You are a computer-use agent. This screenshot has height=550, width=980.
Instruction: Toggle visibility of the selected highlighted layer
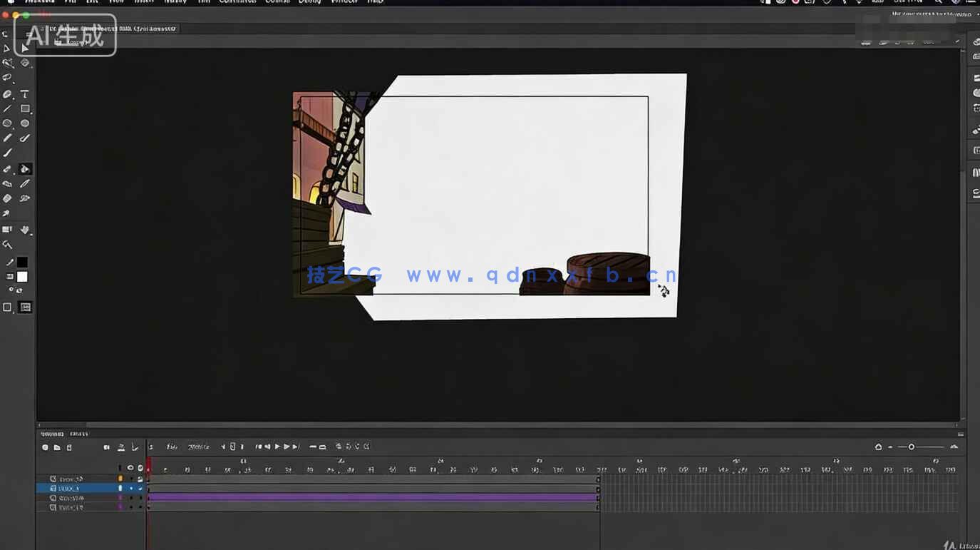(131, 489)
